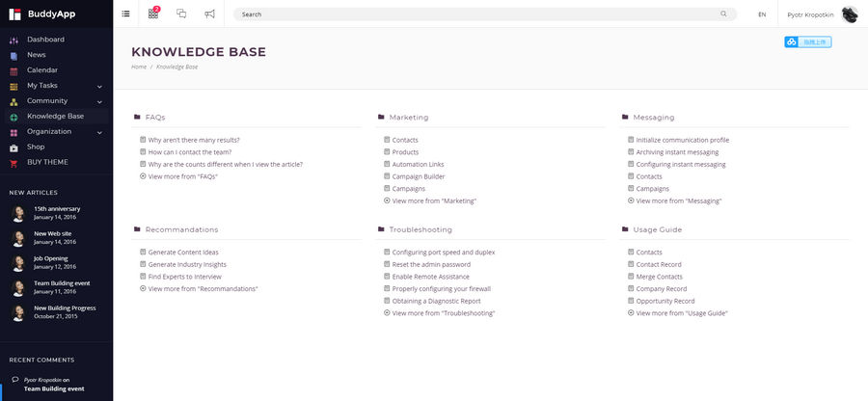Open My Tasks in the sidebar
868x401 pixels.
tap(42, 86)
